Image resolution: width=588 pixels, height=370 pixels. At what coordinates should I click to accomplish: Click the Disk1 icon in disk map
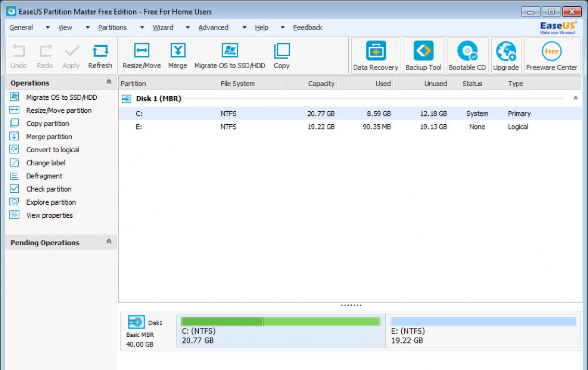point(136,322)
